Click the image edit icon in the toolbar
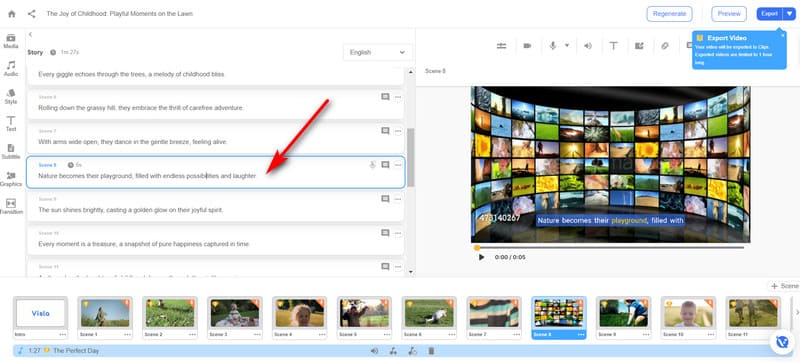800x362 pixels. point(639,46)
